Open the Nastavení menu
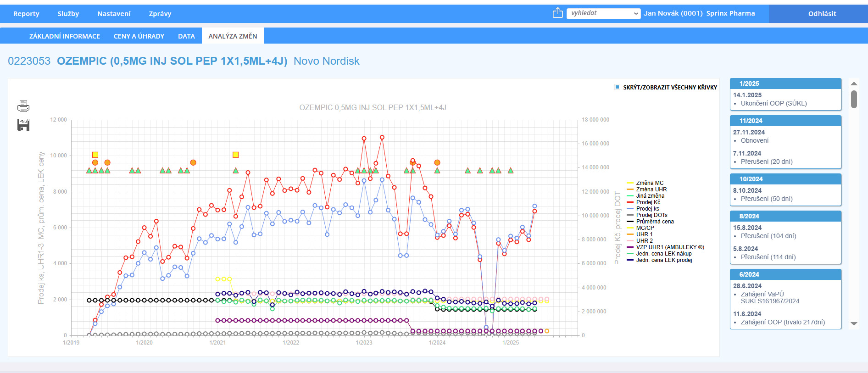The width and height of the screenshot is (868, 373). tap(114, 14)
